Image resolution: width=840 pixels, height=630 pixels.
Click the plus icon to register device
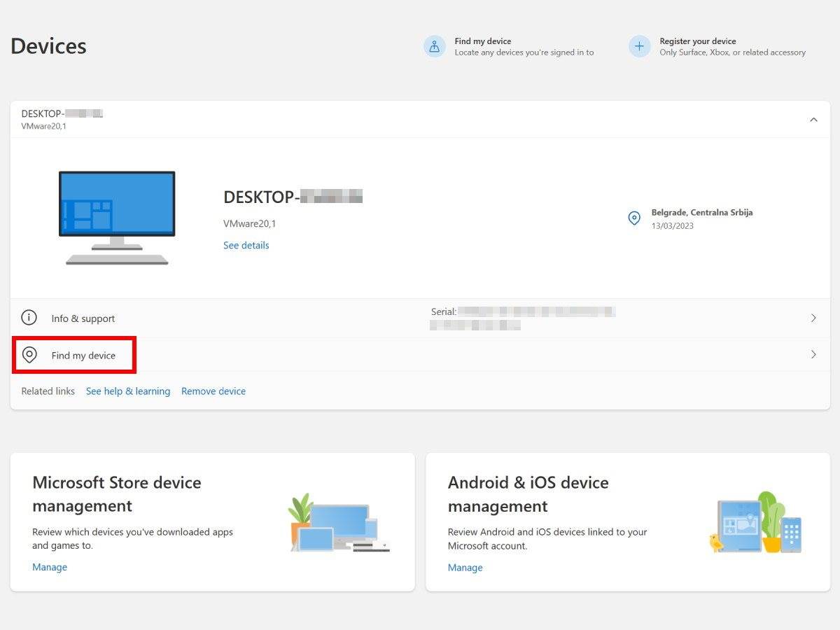[x=639, y=47]
